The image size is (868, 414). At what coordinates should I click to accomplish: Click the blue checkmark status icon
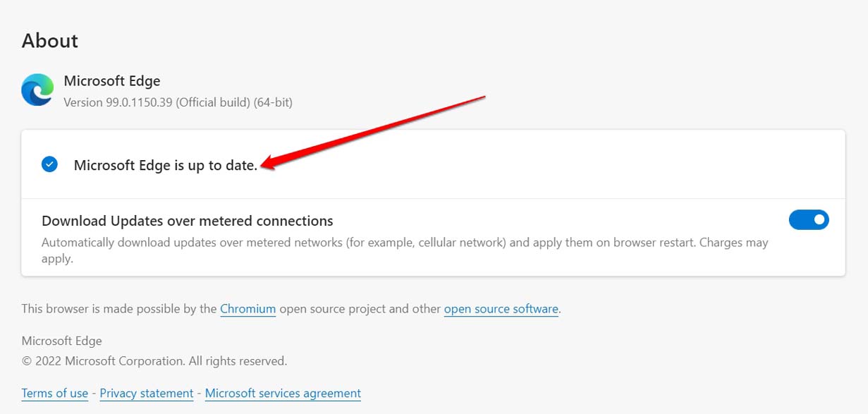[49, 164]
